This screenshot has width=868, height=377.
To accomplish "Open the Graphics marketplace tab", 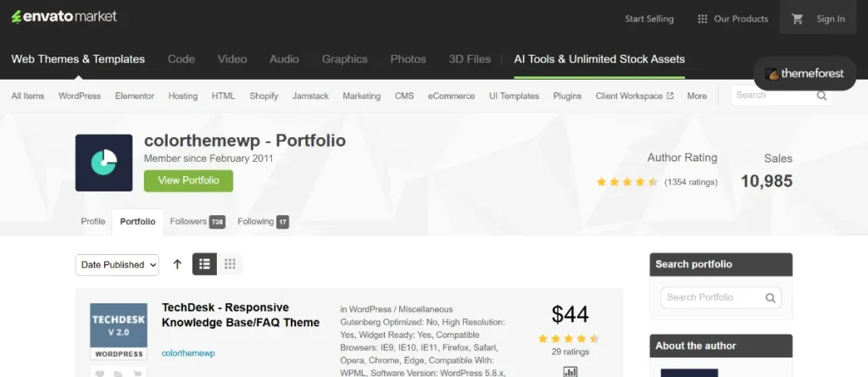I will tap(345, 58).
